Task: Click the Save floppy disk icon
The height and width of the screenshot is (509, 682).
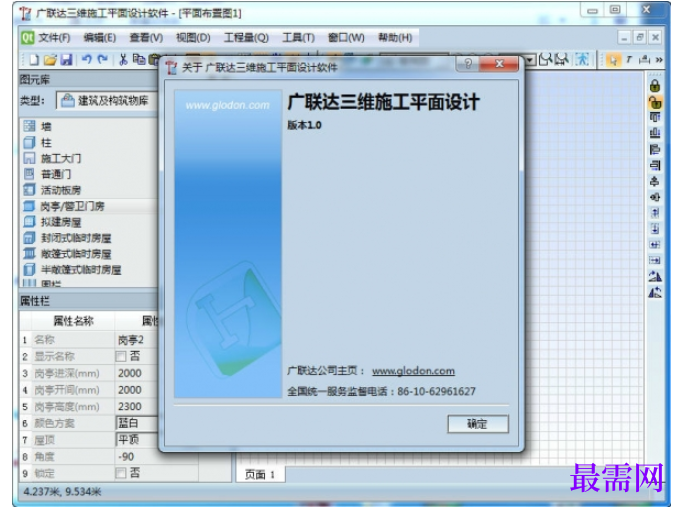Action: [x=66, y=60]
